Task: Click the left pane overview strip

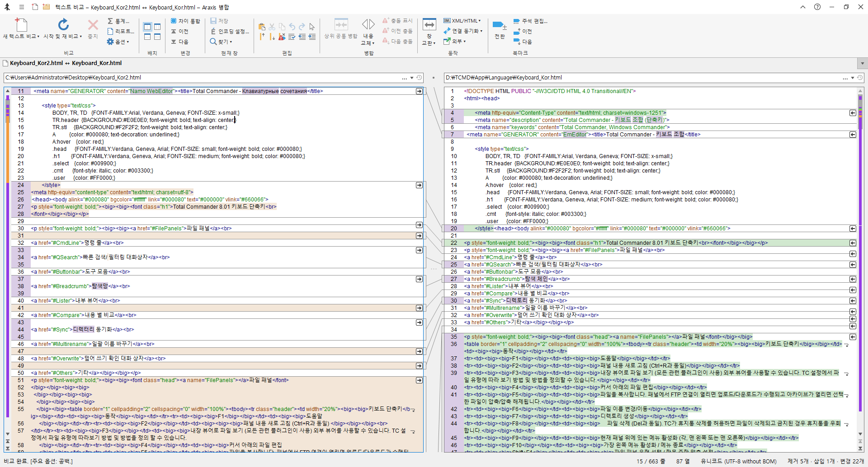Action: click(7, 255)
